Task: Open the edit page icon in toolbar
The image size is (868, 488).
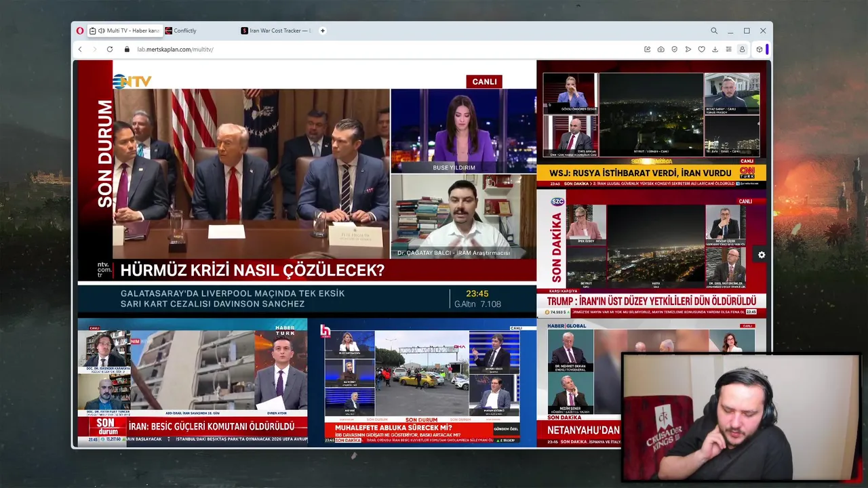Action: click(648, 49)
